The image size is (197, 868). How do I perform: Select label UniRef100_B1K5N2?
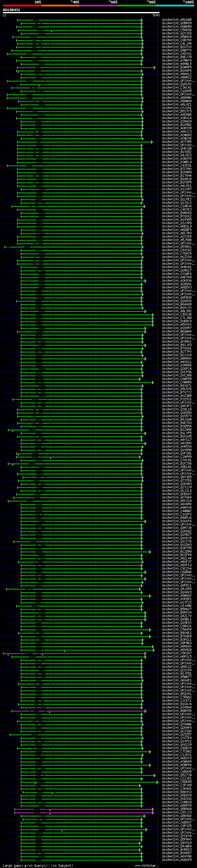[x=177, y=125]
